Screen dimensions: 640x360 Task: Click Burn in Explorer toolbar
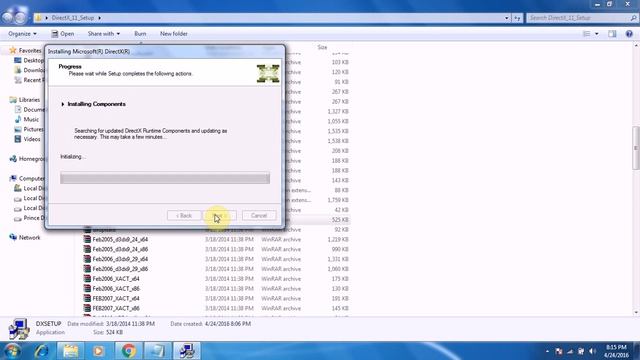pos(140,33)
